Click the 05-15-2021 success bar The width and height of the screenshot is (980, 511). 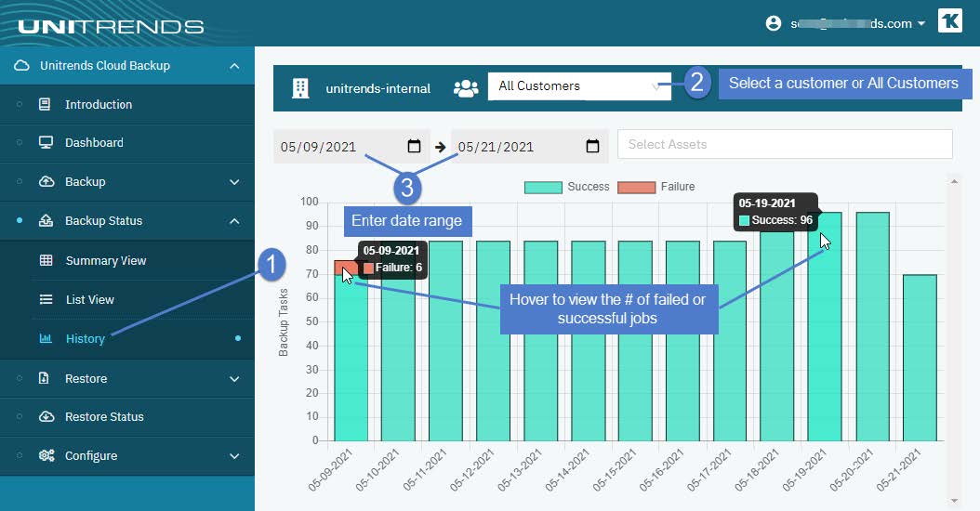pyautogui.click(x=635, y=341)
